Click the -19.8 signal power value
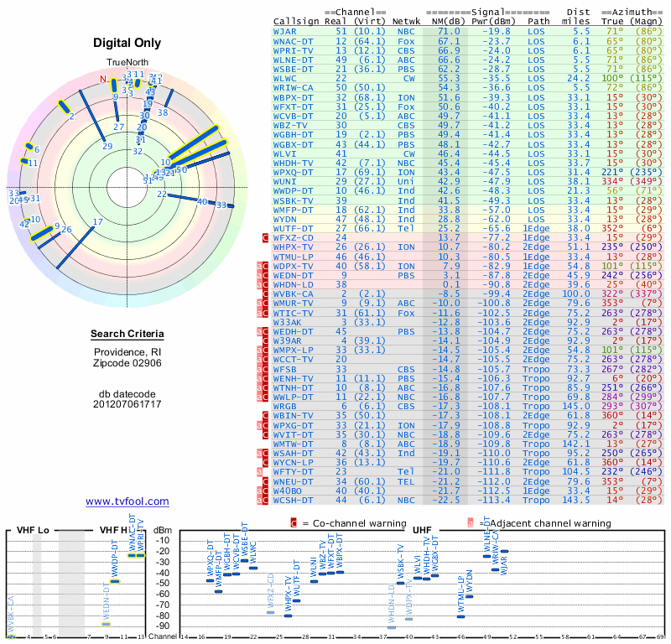The height and width of the screenshot is (644, 671). coord(497,32)
